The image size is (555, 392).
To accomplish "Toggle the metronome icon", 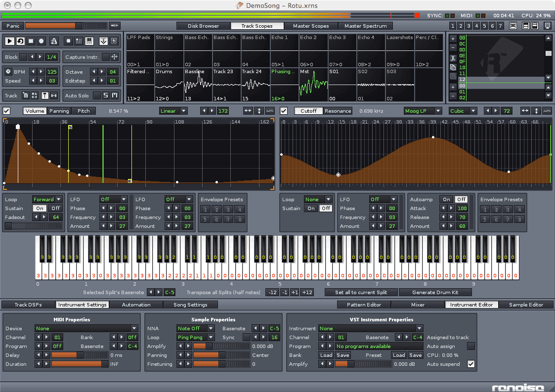I will [54, 41].
